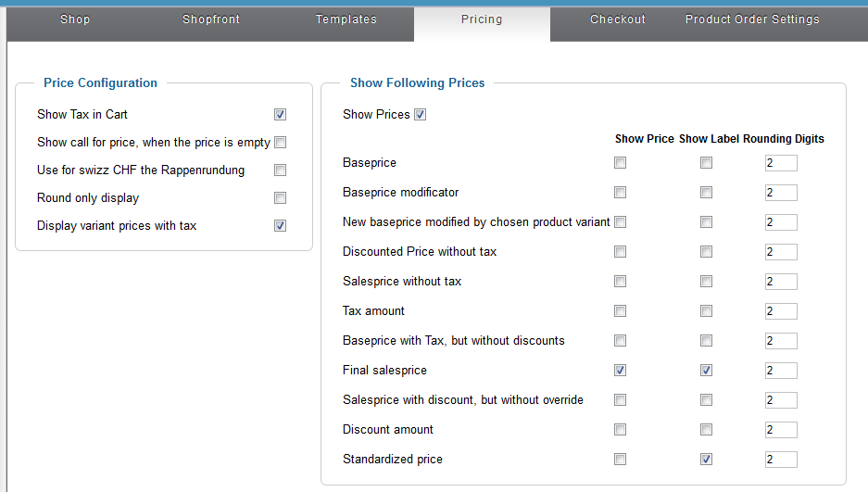The height and width of the screenshot is (492, 868).
Task: Open the Shop tab
Action: click(75, 19)
